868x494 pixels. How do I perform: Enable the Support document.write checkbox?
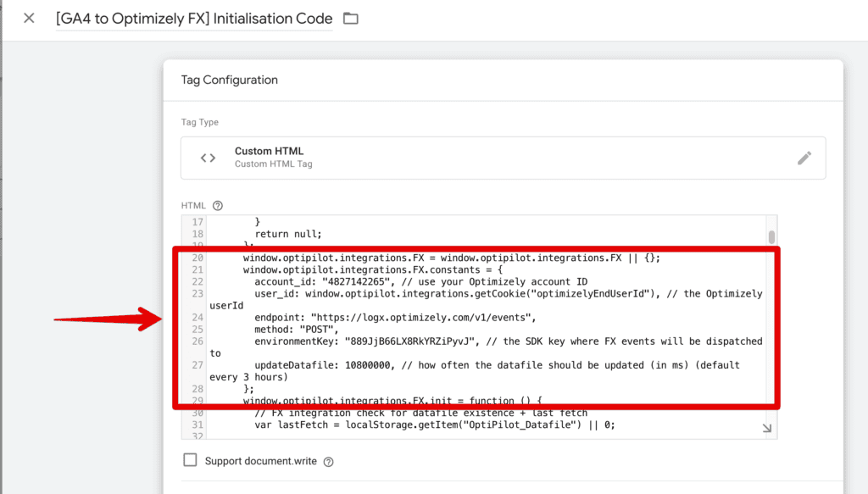pos(191,460)
